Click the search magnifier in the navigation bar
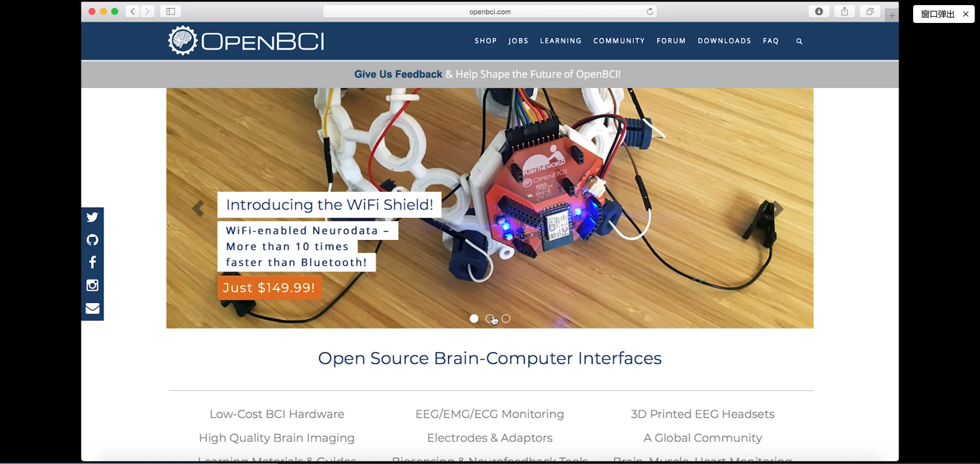Viewport: 980px width, 464px height. (x=799, y=41)
